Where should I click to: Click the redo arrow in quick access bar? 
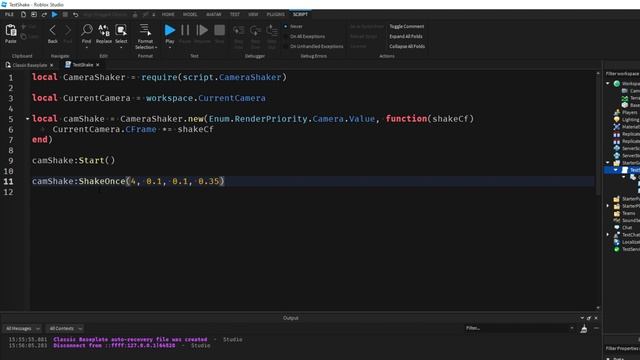44,14
